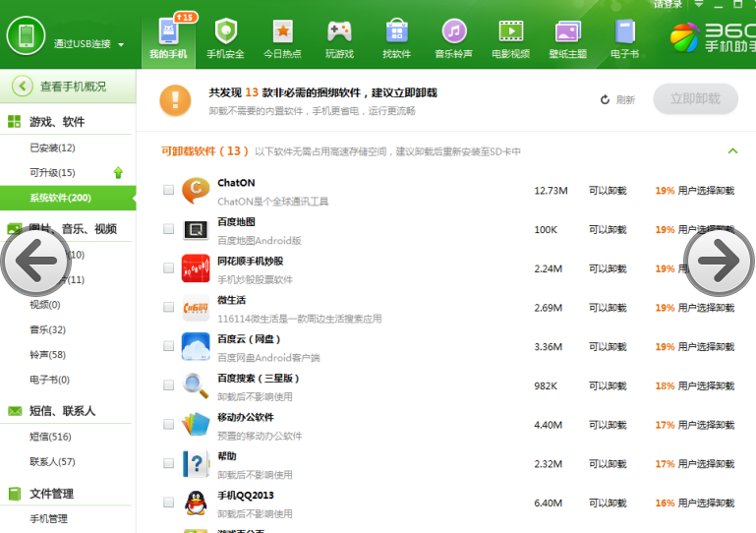Open 短信(516) sidebar item

tap(50, 437)
